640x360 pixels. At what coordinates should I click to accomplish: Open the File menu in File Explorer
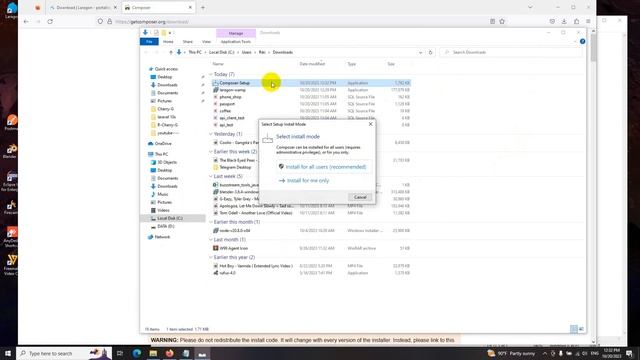click(149, 42)
